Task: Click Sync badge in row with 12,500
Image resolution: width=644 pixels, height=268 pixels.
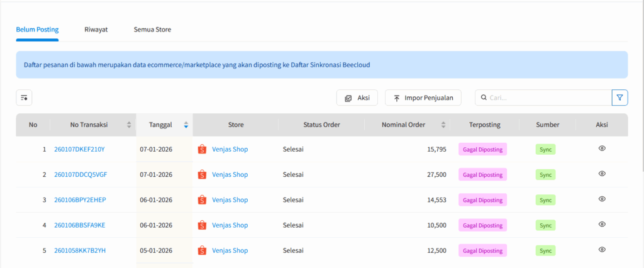Action: click(545, 251)
